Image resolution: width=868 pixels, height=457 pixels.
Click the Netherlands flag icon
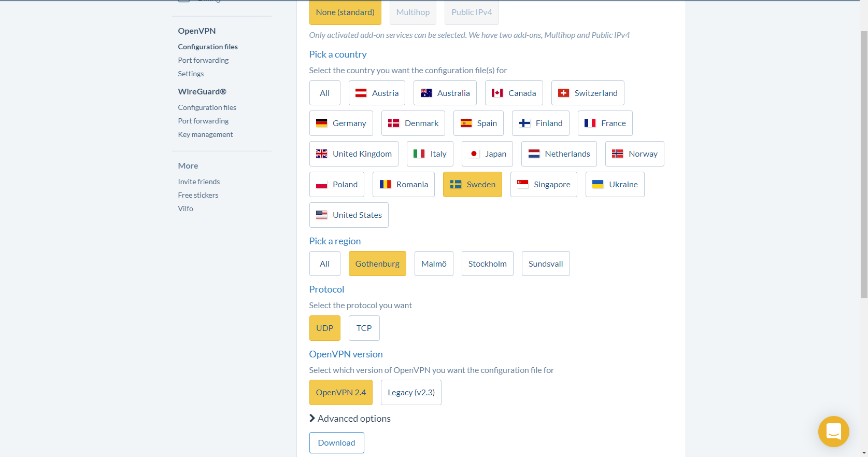534,154
